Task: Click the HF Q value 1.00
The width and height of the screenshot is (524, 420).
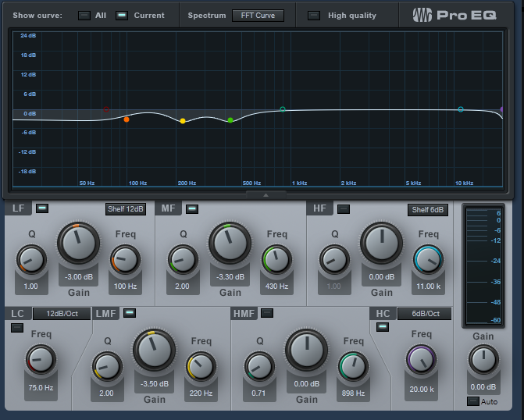Action: point(334,287)
